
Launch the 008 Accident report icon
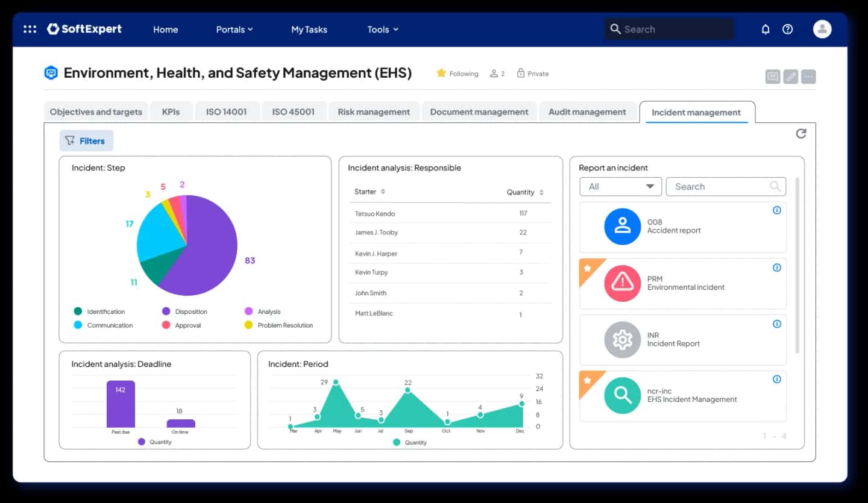coord(622,227)
